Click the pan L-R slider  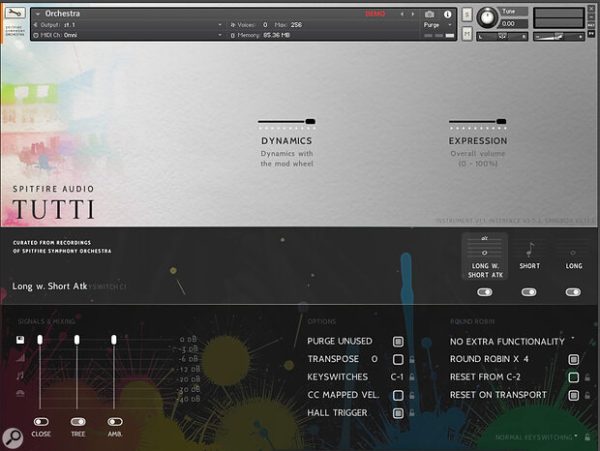tap(502, 36)
